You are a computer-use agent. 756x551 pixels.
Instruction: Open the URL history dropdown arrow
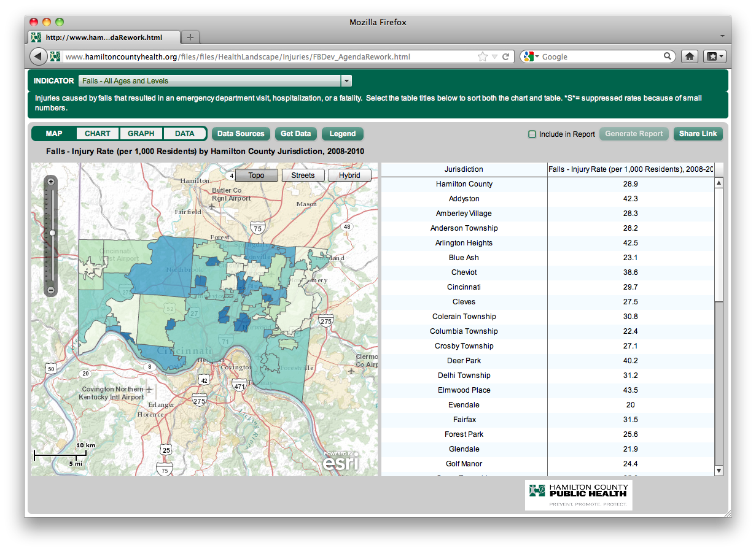tap(494, 56)
